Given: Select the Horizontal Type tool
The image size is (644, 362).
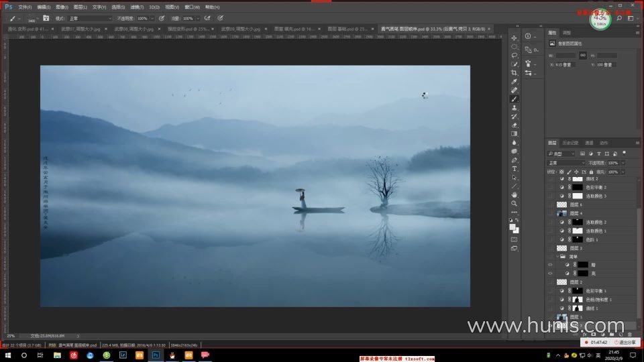Looking at the screenshot, I should tap(515, 169).
